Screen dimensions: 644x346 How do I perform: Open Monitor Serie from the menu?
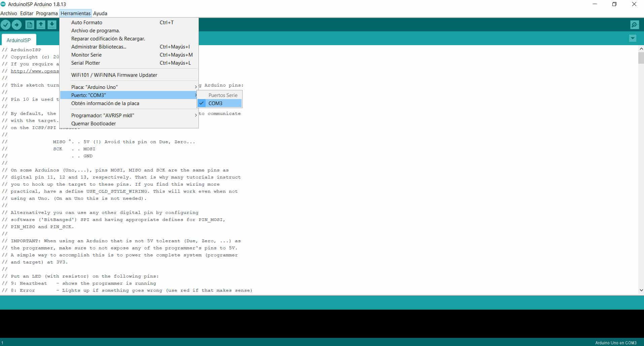[x=129, y=55]
